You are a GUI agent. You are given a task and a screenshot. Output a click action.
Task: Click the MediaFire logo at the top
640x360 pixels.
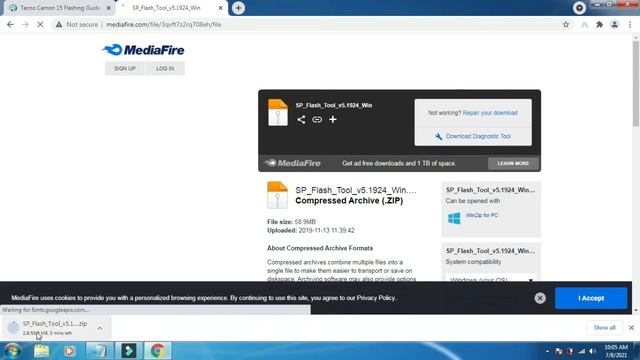[x=143, y=50]
